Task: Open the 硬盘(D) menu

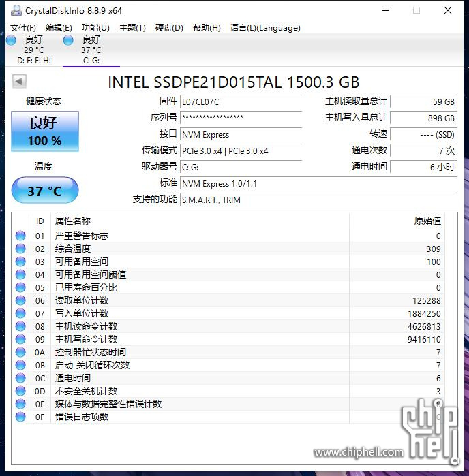Action: pos(169,28)
